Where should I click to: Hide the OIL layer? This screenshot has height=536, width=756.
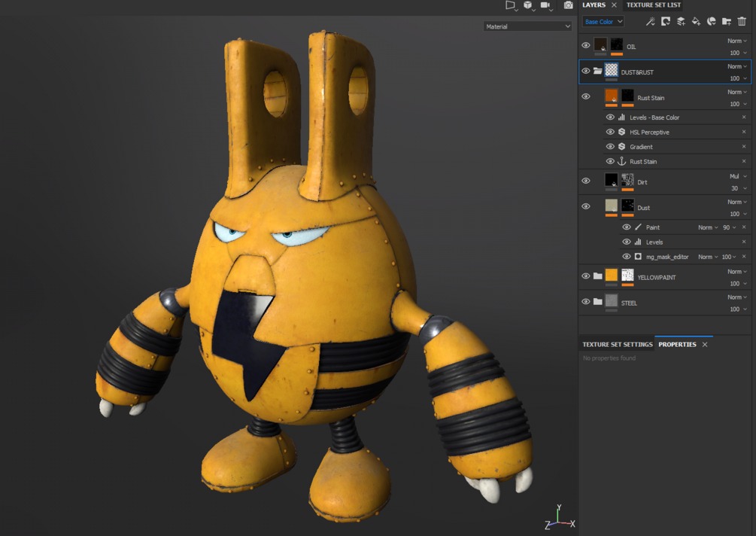pos(586,46)
